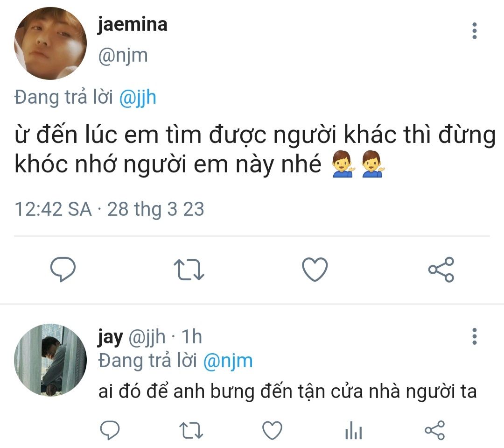
Task: Open jay's profile picture
Action: [x=50, y=360]
